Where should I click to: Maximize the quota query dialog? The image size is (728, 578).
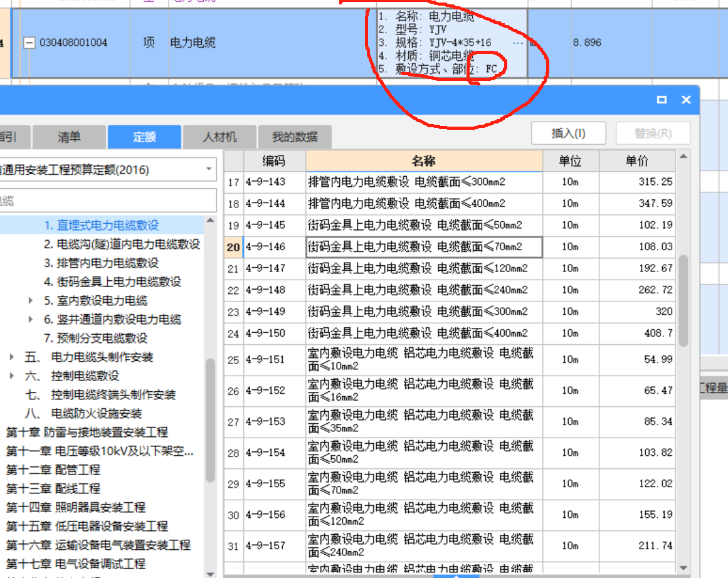tap(662, 99)
